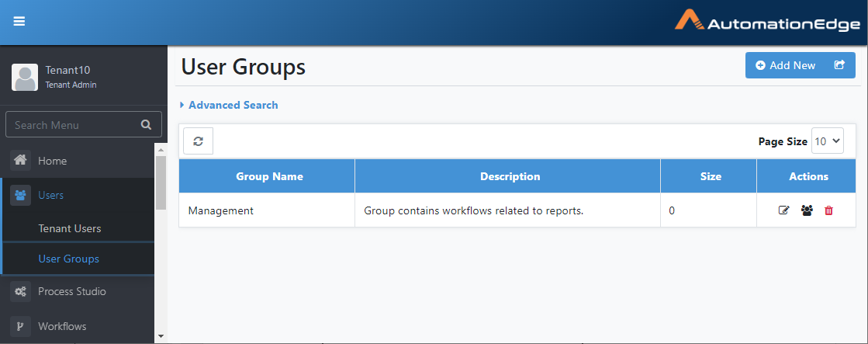The width and height of the screenshot is (868, 344).
Task: Click the Tenant10 user avatar
Action: pos(25,77)
